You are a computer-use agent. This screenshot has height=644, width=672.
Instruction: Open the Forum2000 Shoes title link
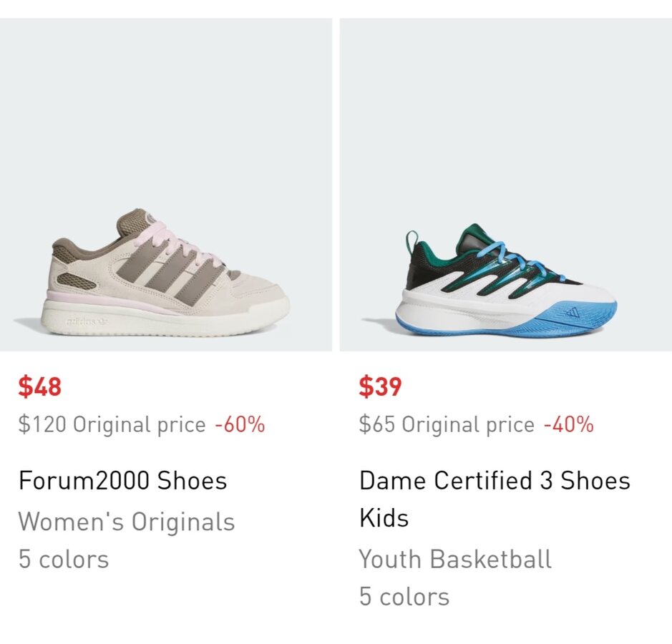122,480
